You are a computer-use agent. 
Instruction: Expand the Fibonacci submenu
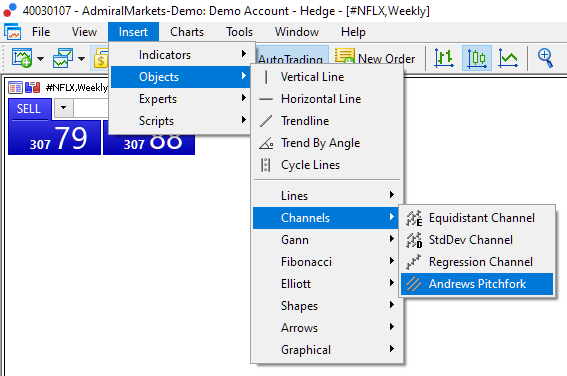(x=327, y=262)
